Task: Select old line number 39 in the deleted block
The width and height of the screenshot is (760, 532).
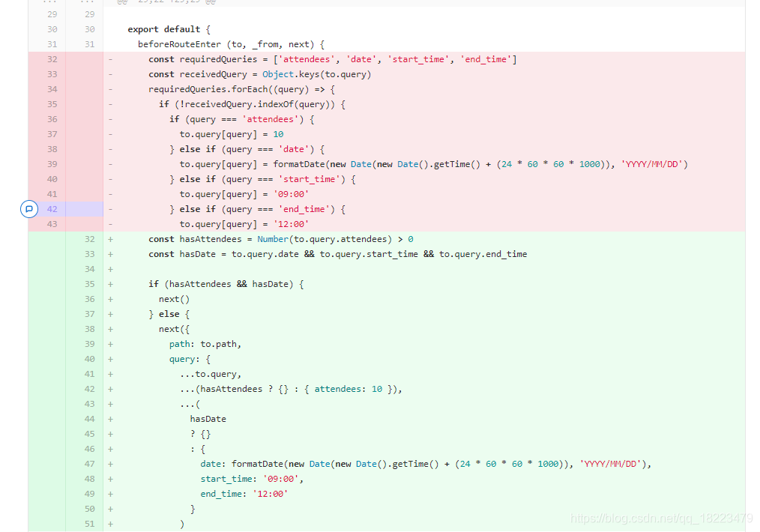Action: pyautogui.click(x=52, y=164)
